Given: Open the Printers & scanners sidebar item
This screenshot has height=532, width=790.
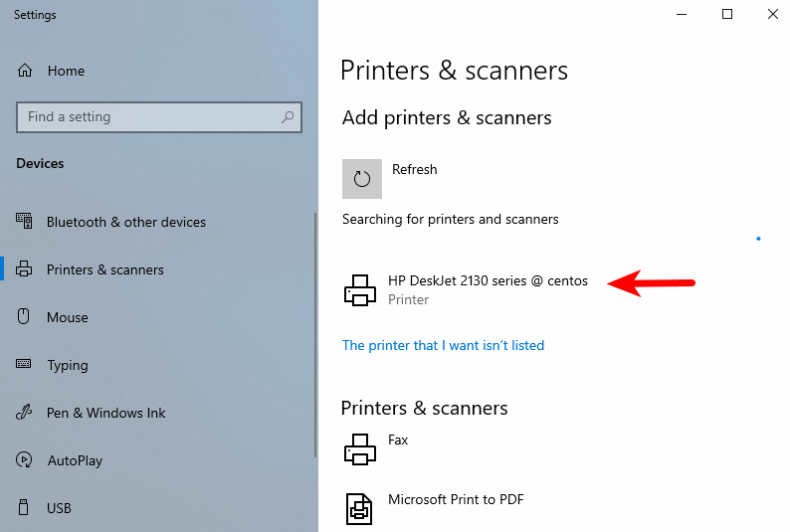Looking at the screenshot, I should tap(104, 269).
